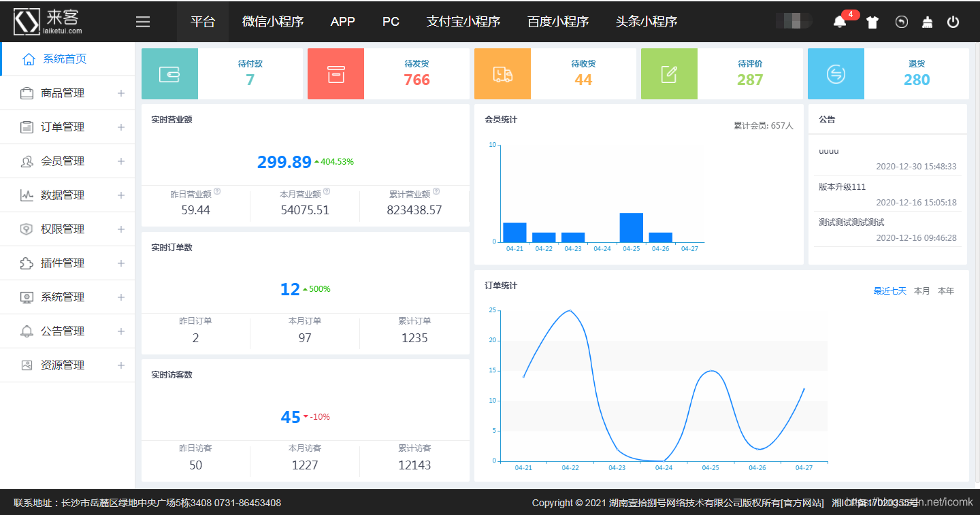980x515 pixels.
Task: Expand 权限管理 with its plus sign
Action: 121,229
